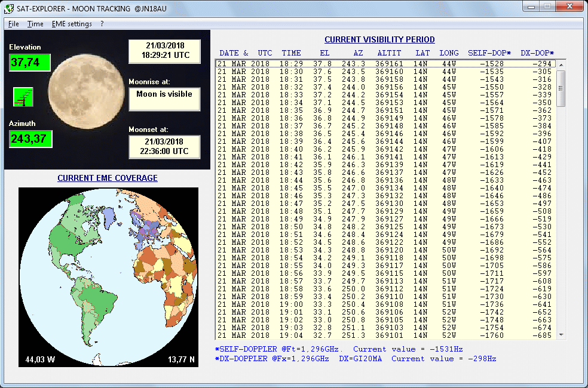Click the CURRENT VISIBILITY PERIOD heading
588x388 pixels.
click(379, 39)
